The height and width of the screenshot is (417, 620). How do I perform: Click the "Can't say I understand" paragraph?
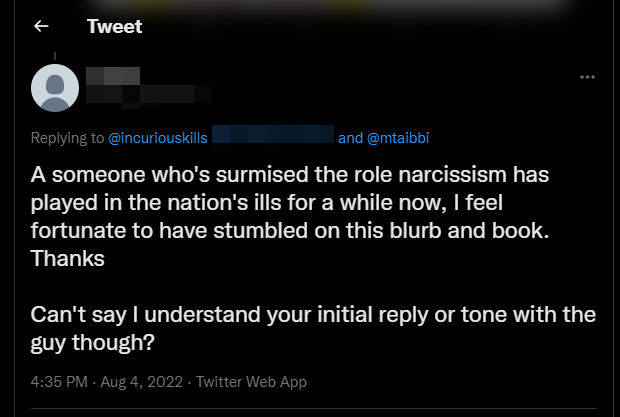[312, 328]
